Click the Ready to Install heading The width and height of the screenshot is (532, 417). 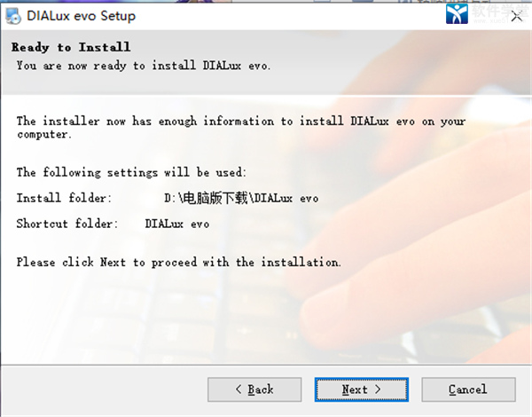coord(71,47)
